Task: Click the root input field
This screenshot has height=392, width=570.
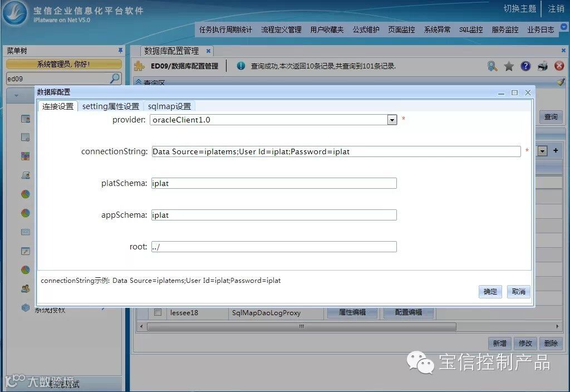Action: [x=274, y=247]
